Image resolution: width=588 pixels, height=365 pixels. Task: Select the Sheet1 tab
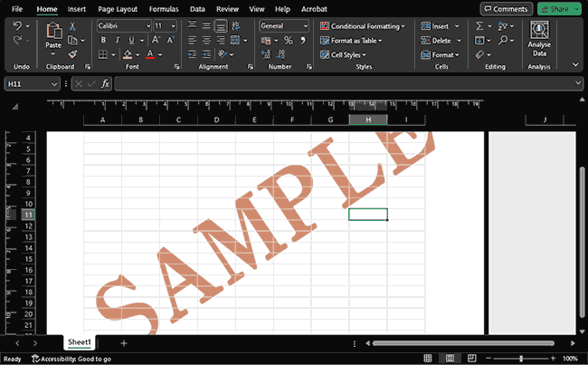point(79,342)
